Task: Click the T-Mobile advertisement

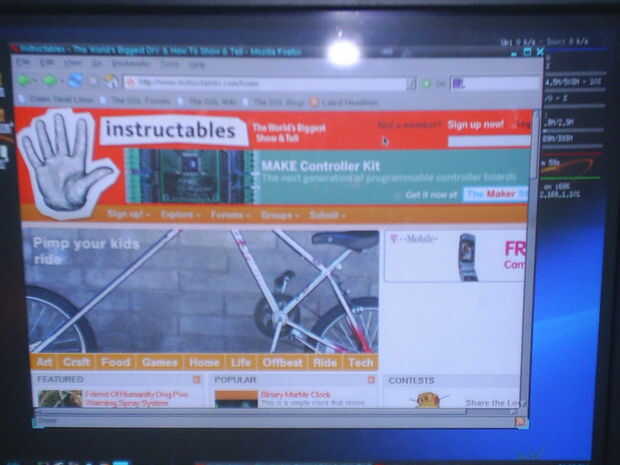Action: point(455,256)
